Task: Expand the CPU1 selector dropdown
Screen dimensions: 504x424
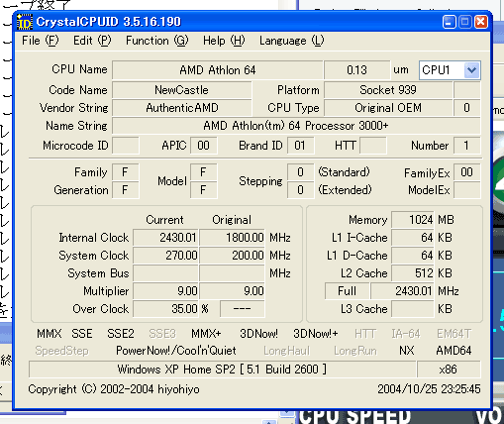Action: point(471,70)
